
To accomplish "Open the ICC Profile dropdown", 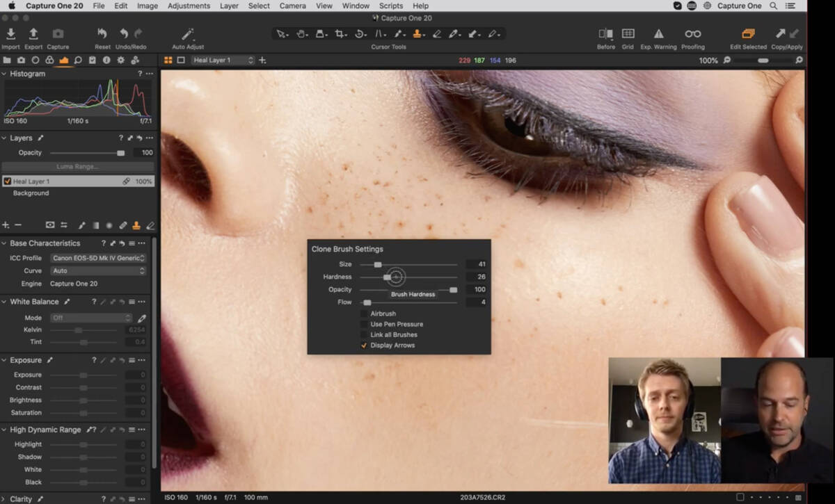I will (x=98, y=259).
